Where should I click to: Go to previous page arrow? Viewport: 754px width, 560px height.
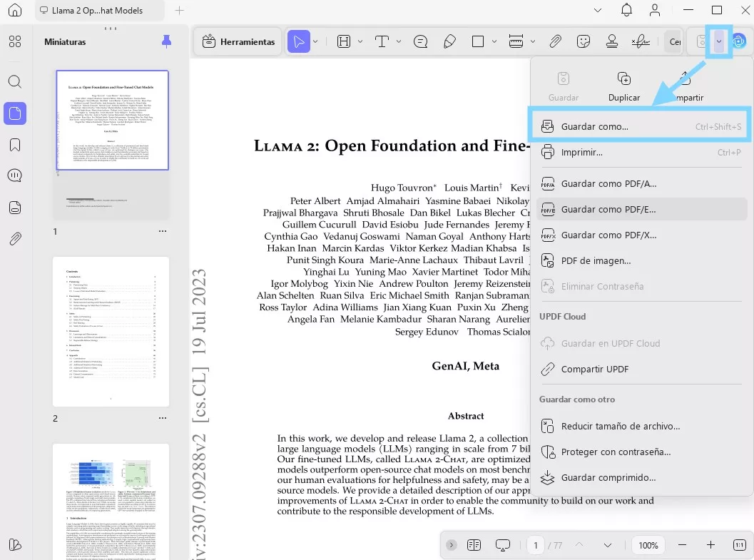(579, 544)
